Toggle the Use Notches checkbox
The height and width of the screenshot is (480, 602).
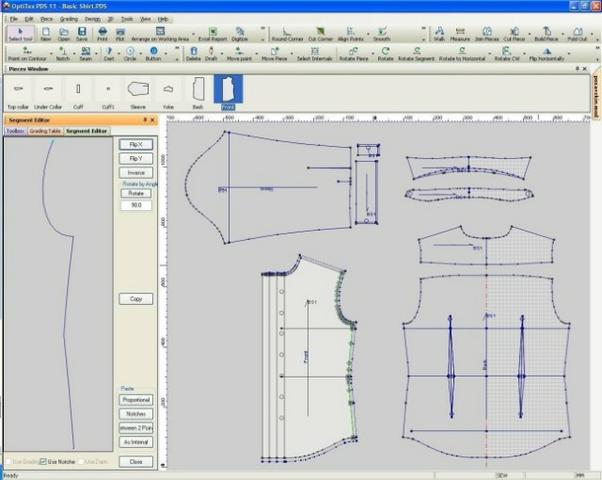(43, 461)
